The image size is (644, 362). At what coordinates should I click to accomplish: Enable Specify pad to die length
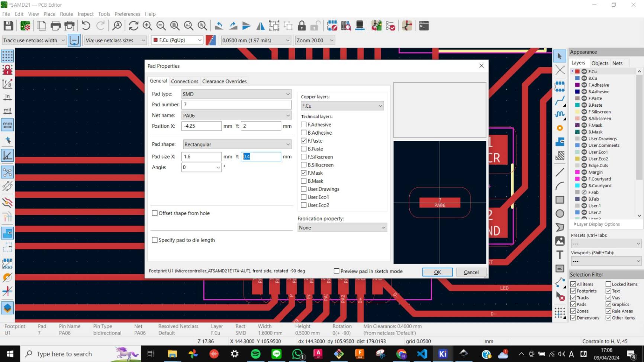(x=155, y=240)
